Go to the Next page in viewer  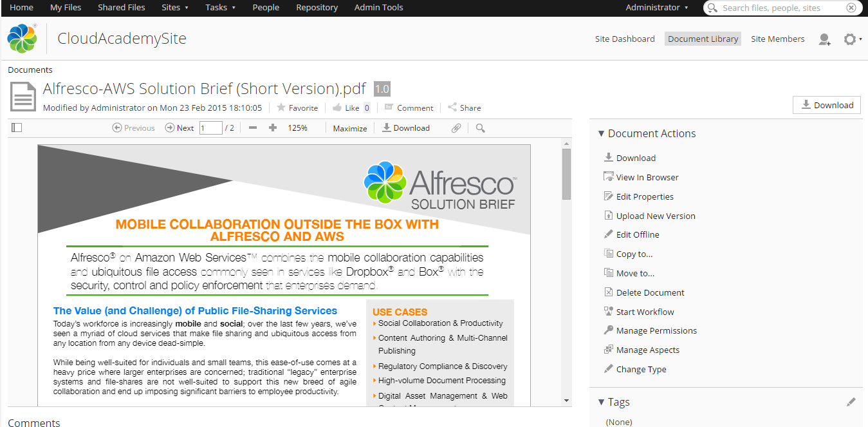pos(180,128)
